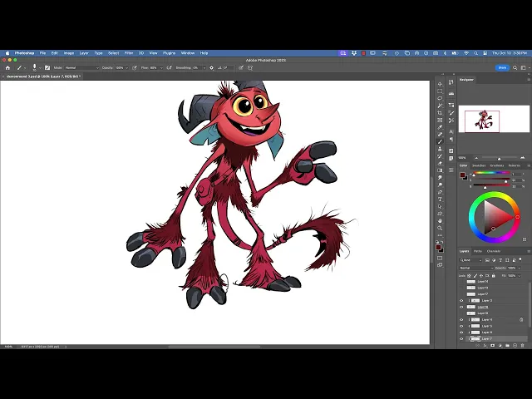Open the layer filter Kind dropdown
The width and height of the screenshot is (532, 399).
click(471, 260)
